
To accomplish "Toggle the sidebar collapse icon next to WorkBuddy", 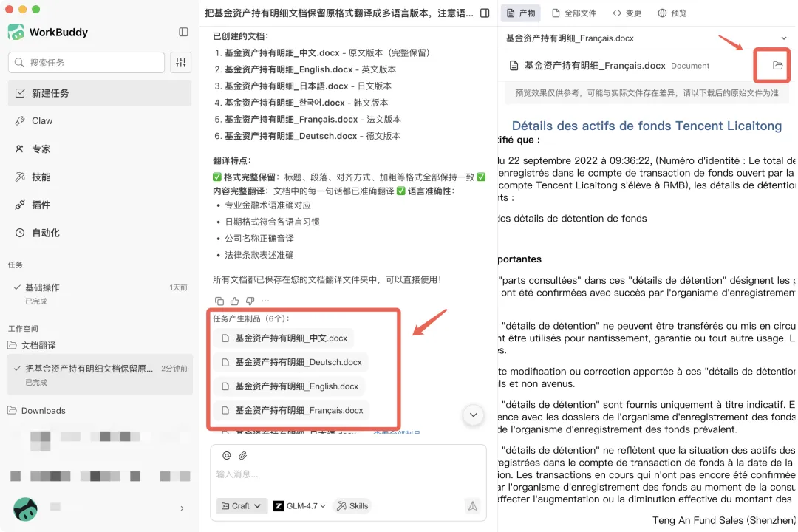I will tap(183, 32).
